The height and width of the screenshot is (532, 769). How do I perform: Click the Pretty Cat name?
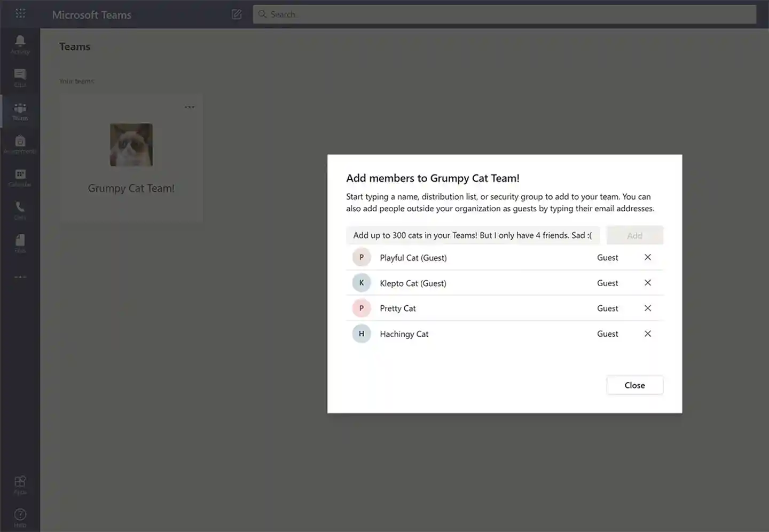point(398,308)
